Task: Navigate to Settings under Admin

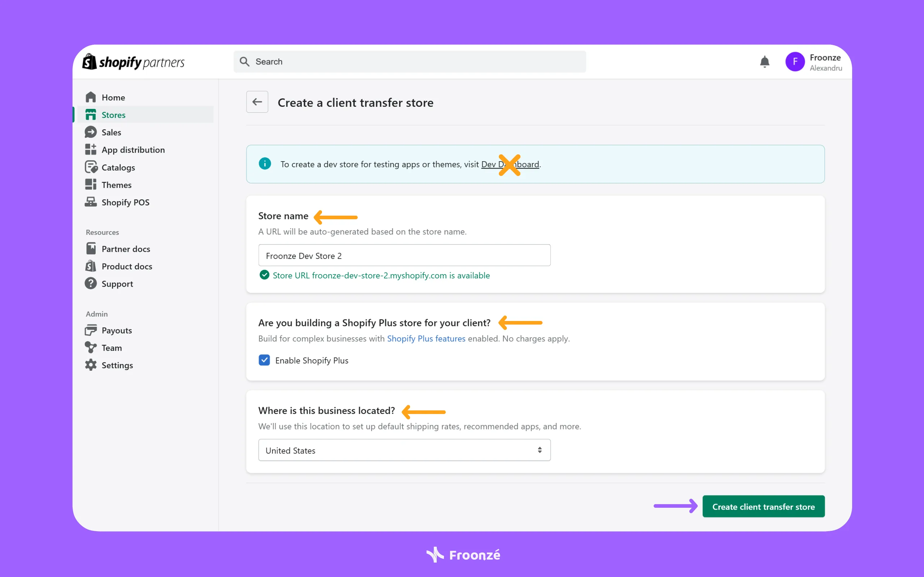Action: pos(117,365)
